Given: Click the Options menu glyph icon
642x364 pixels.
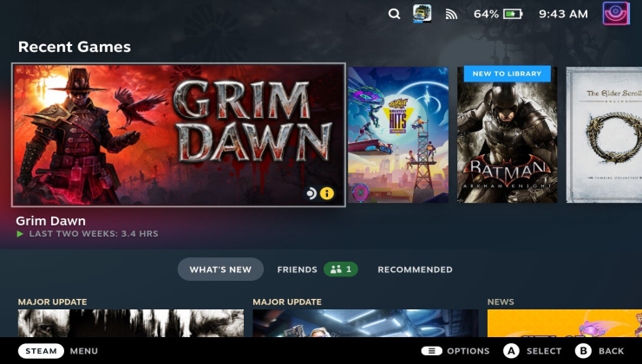Looking at the screenshot, I should [431, 351].
